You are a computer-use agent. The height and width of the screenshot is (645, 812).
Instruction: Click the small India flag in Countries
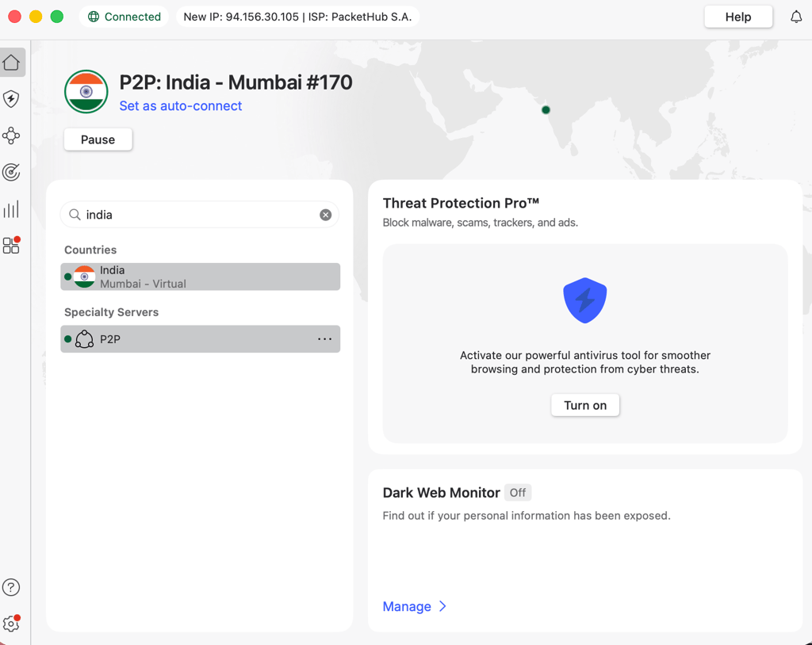coord(84,277)
